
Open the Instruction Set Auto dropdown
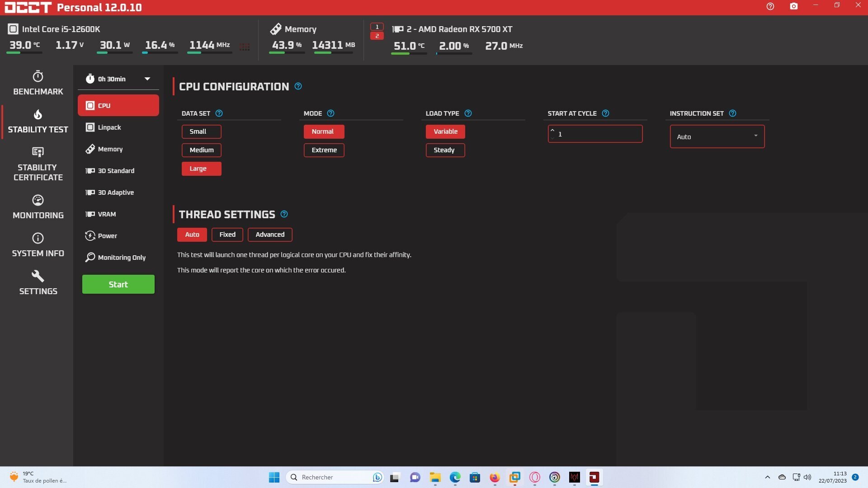click(717, 136)
